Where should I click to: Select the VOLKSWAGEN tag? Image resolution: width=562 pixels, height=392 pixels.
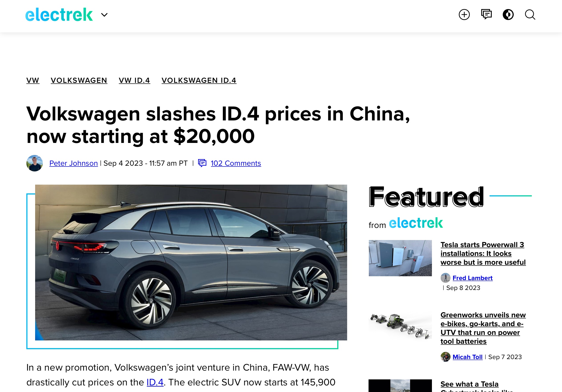click(79, 80)
